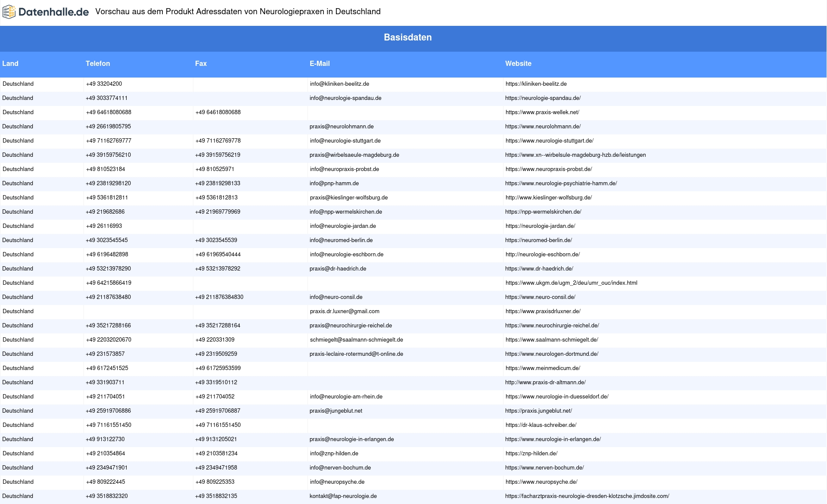Select email schmiegelt@saalmann-schmiegelt.de
Viewport: 827px width, 504px height.
pyautogui.click(x=357, y=340)
